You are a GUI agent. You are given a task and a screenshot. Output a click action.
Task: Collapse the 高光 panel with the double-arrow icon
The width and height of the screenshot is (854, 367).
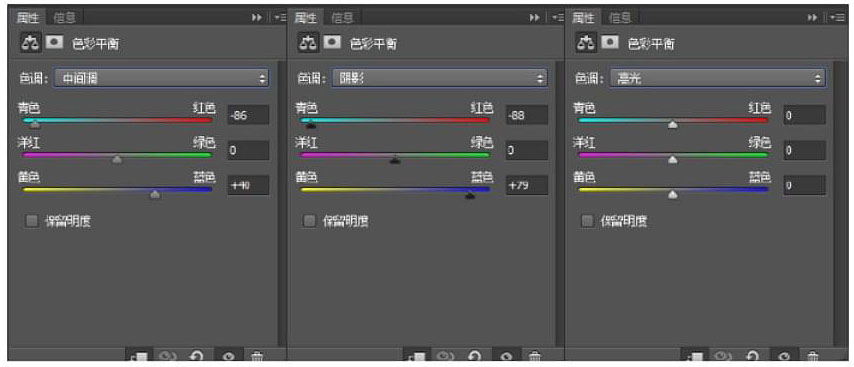(812, 17)
